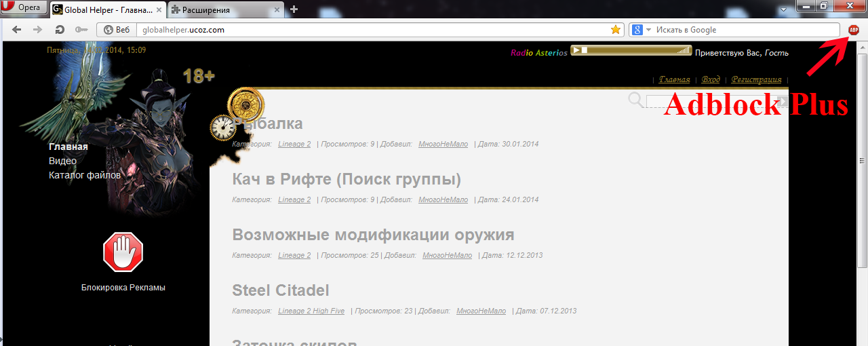Go back with the Back arrow
The image size is (868, 346).
tap(17, 30)
